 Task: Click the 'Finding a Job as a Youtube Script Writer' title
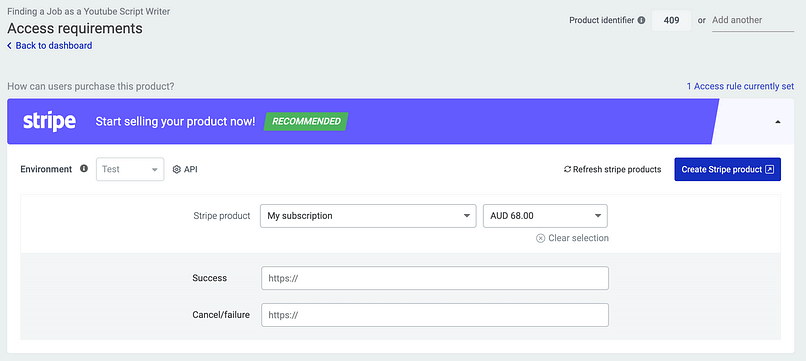click(88, 11)
